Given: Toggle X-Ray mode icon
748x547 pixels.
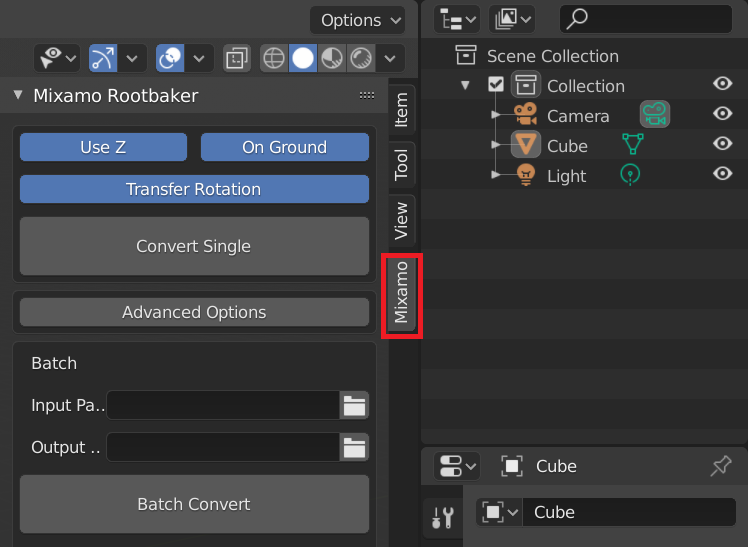Looking at the screenshot, I should pyautogui.click(x=237, y=58).
